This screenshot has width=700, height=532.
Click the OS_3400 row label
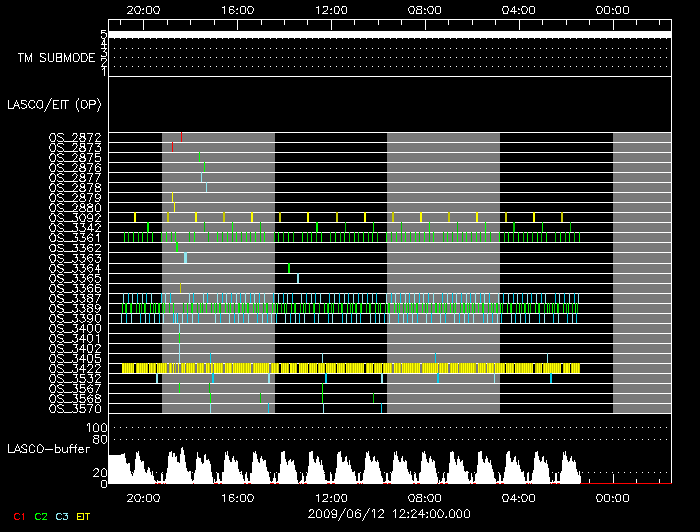point(75,328)
